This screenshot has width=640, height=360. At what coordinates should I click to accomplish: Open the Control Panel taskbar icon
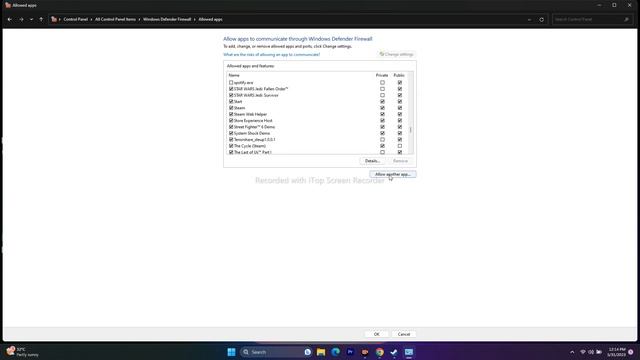pos(409,352)
